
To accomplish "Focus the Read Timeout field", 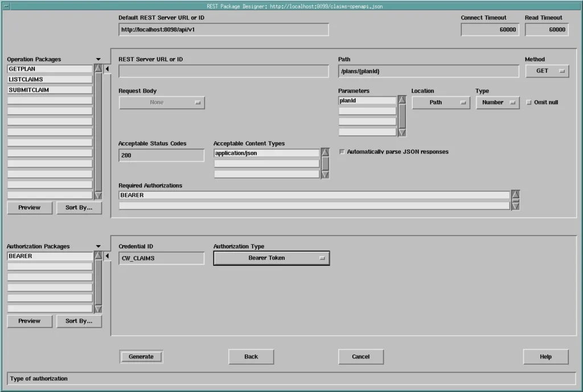I will pos(547,30).
